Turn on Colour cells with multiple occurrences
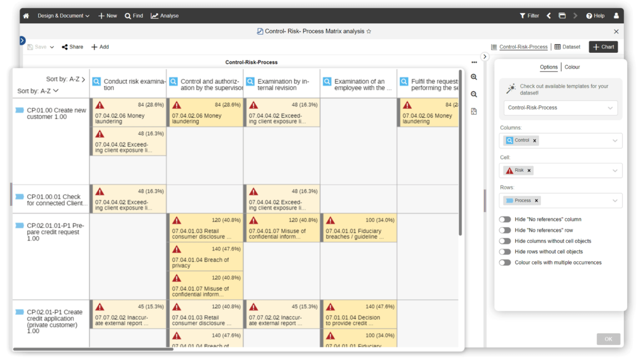 pyautogui.click(x=504, y=263)
